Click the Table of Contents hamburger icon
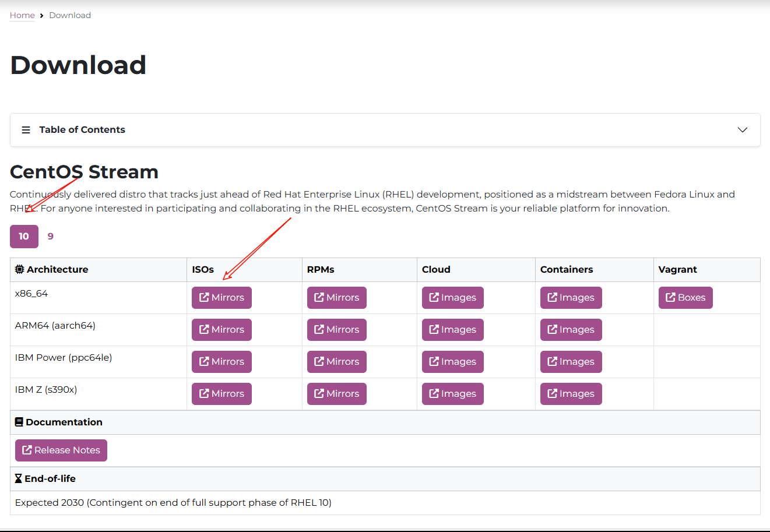 click(26, 130)
